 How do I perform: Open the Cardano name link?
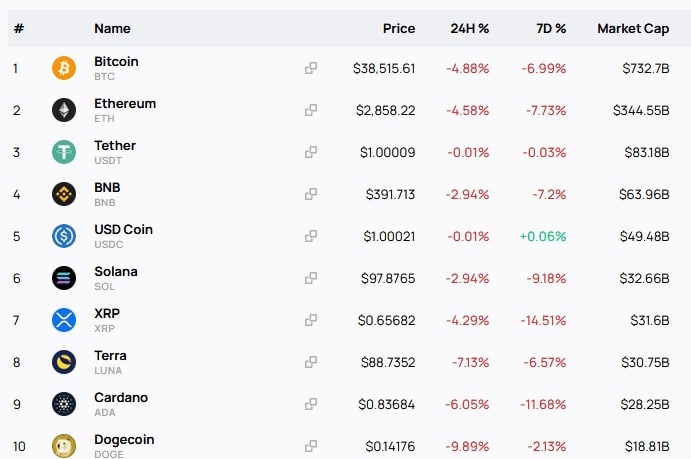121,397
